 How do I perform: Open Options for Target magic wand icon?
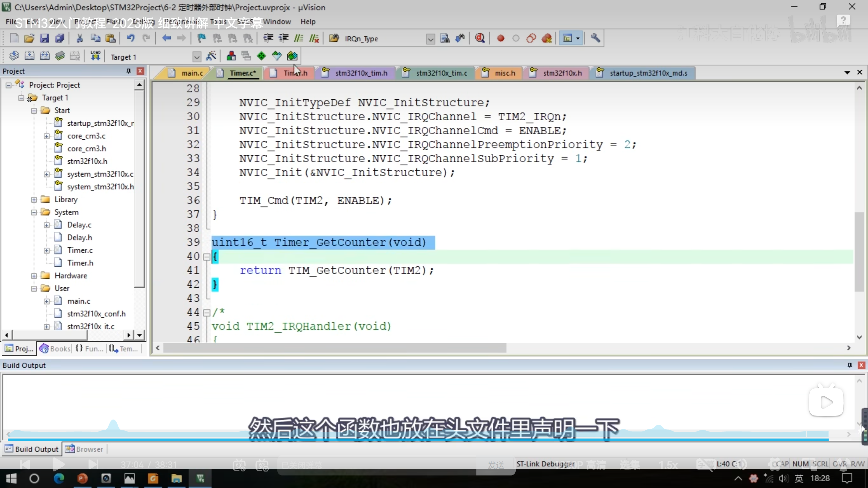211,56
